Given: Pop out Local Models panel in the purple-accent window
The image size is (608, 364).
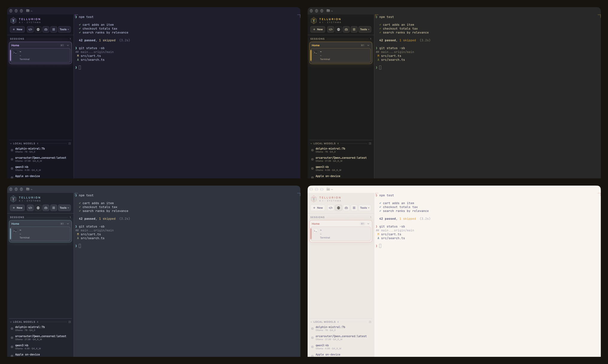Looking at the screenshot, I should point(70,143).
